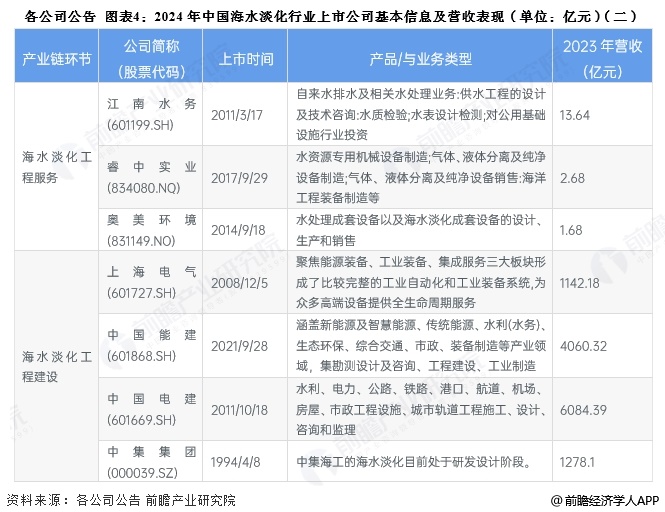The height and width of the screenshot is (512, 665).
Task: Select the 海水淡化工程建设 category cell
Action: [56, 366]
